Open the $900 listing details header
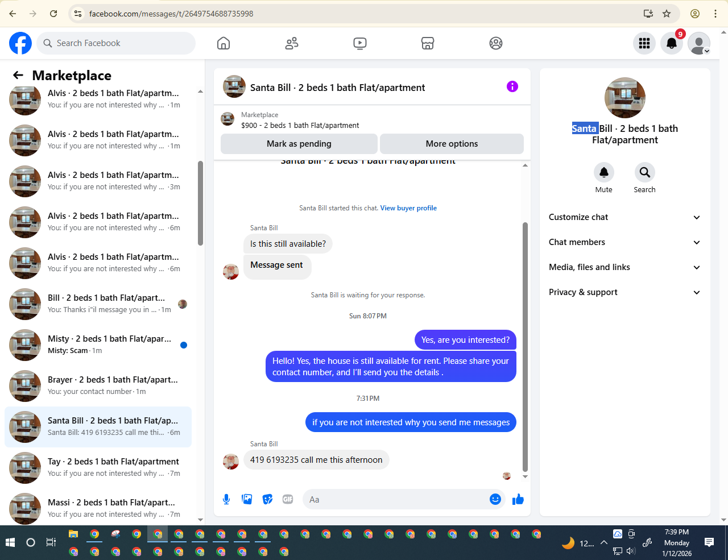This screenshot has width=728, height=560. tap(372, 120)
